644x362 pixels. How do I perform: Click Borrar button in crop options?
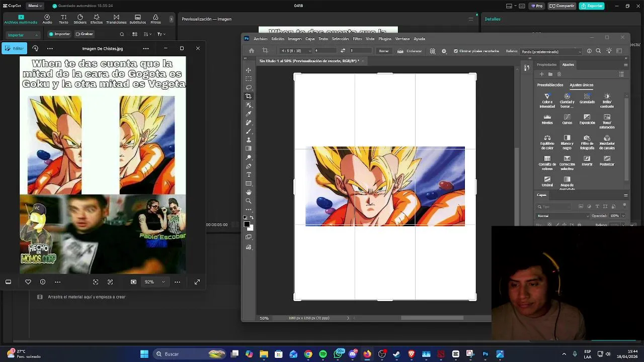click(x=384, y=51)
